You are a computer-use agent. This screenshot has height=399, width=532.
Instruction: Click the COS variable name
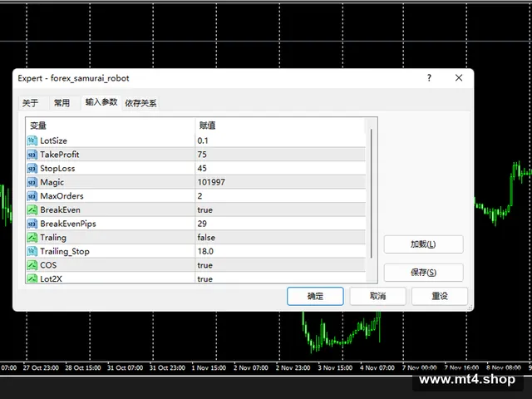pyautogui.click(x=48, y=265)
